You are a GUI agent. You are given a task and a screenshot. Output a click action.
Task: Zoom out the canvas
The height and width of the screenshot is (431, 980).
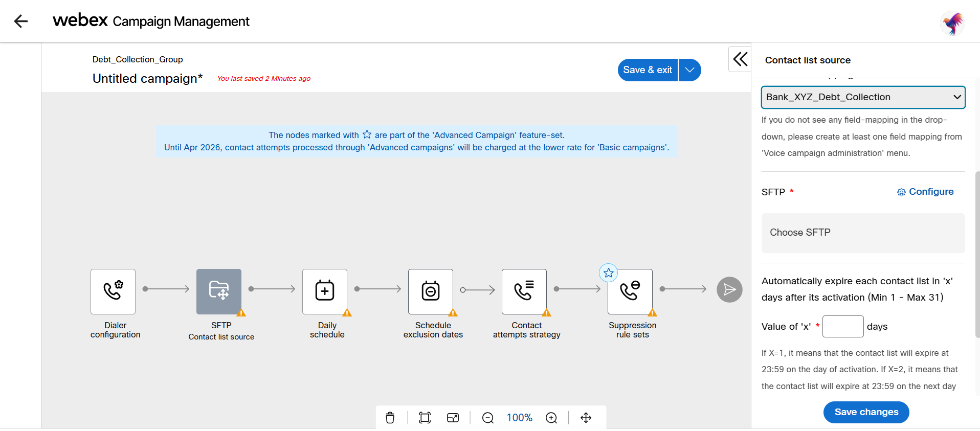click(x=488, y=418)
